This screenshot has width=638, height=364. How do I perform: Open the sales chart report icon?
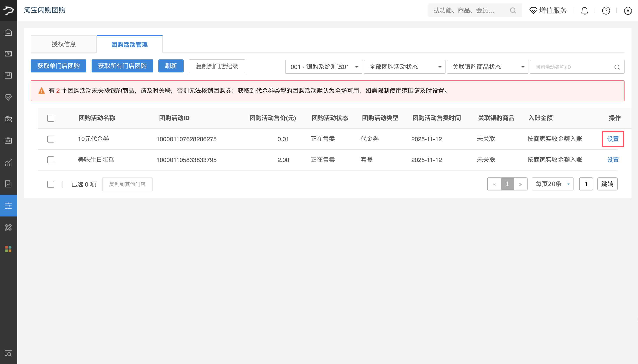8,162
